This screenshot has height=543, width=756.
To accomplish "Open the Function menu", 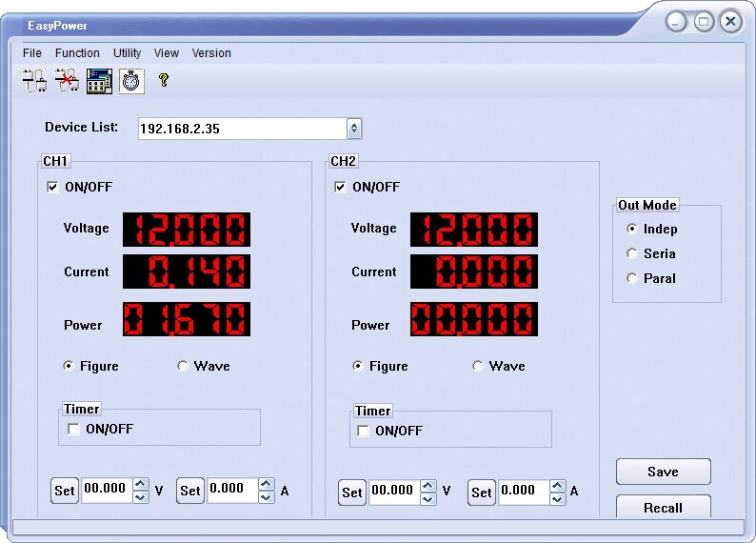I will tap(77, 53).
